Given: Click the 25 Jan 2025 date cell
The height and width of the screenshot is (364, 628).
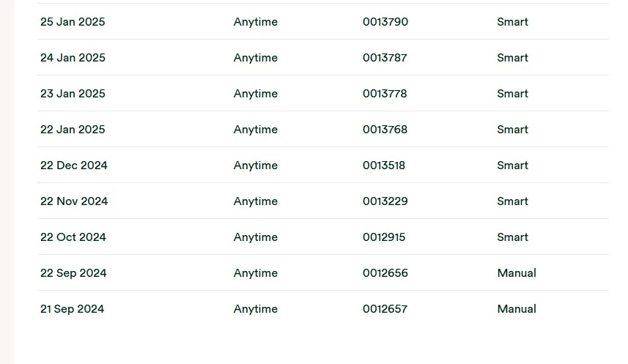Looking at the screenshot, I should (73, 22).
